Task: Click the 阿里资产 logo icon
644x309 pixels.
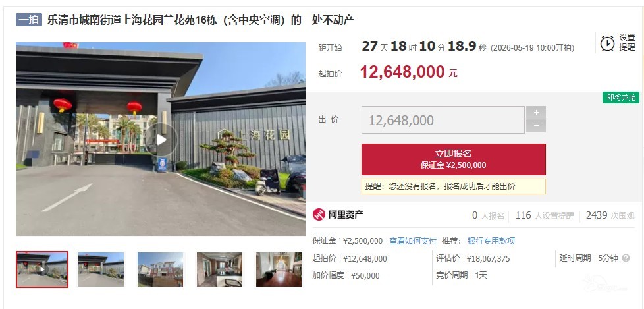Action: click(x=319, y=214)
